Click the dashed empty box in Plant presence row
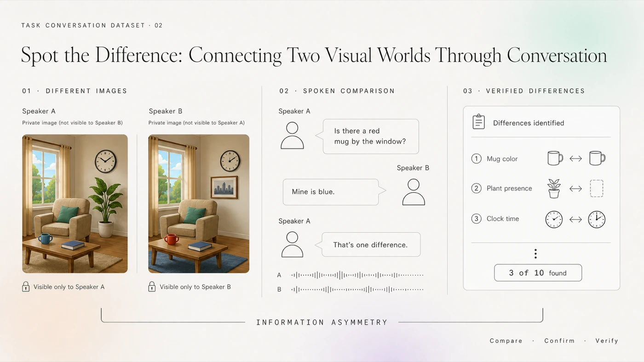Screen dimensions: 644x362 pyautogui.click(x=597, y=188)
